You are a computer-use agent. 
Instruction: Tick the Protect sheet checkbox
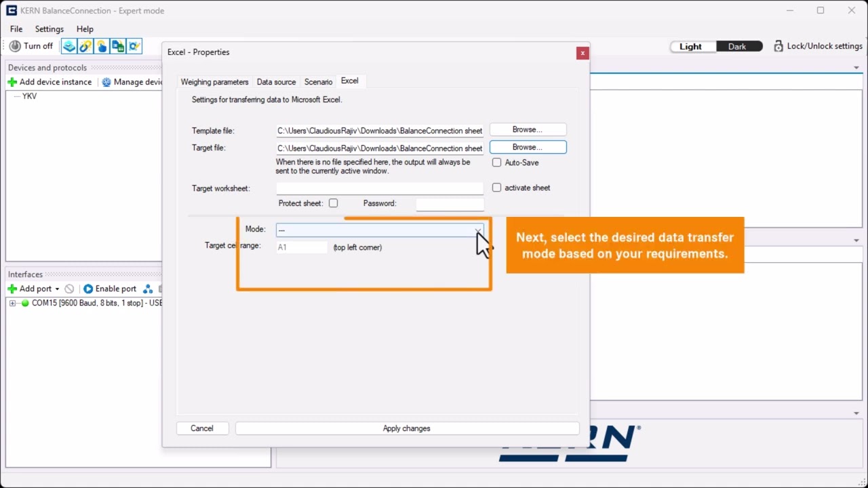pos(333,203)
